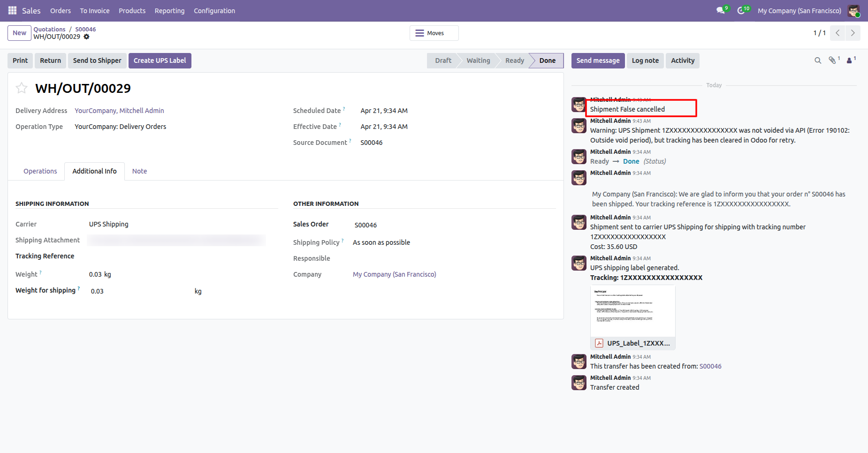
Task: Switch to the Operations tab
Action: (40, 171)
